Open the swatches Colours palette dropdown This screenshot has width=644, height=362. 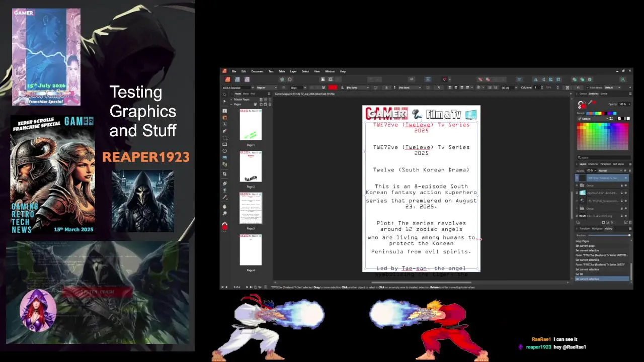pos(593,119)
